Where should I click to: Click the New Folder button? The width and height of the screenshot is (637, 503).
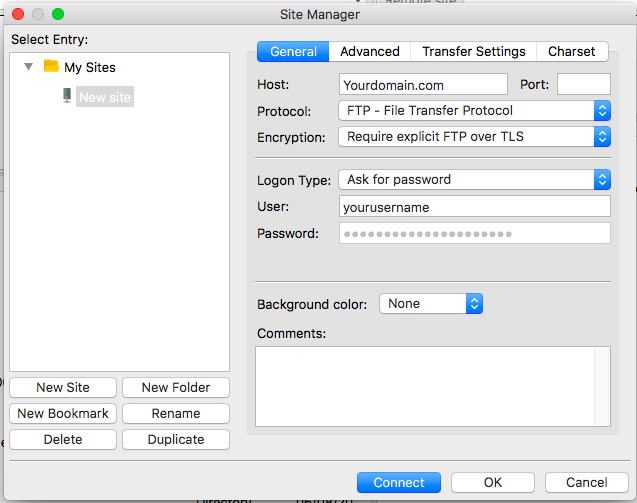(176, 388)
